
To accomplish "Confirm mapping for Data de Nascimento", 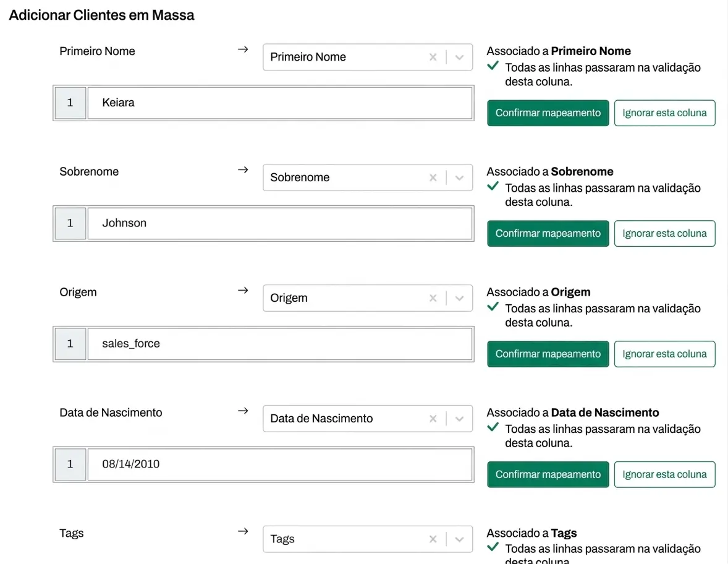I will click(548, 475).
